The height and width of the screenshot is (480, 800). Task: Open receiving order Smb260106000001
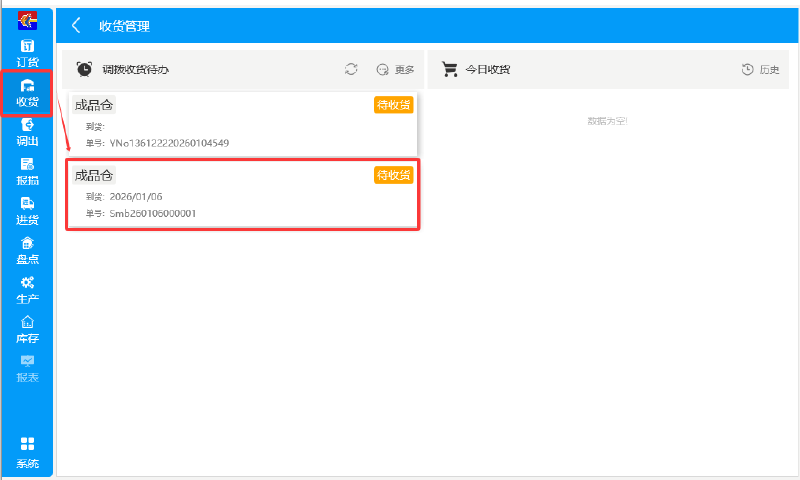[x=243, y=194]
